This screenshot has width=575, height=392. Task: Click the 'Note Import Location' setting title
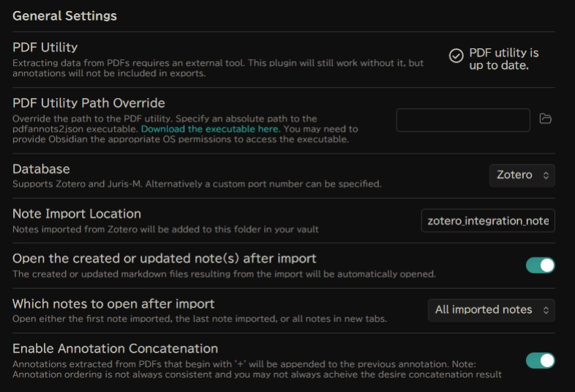point(77,214)
